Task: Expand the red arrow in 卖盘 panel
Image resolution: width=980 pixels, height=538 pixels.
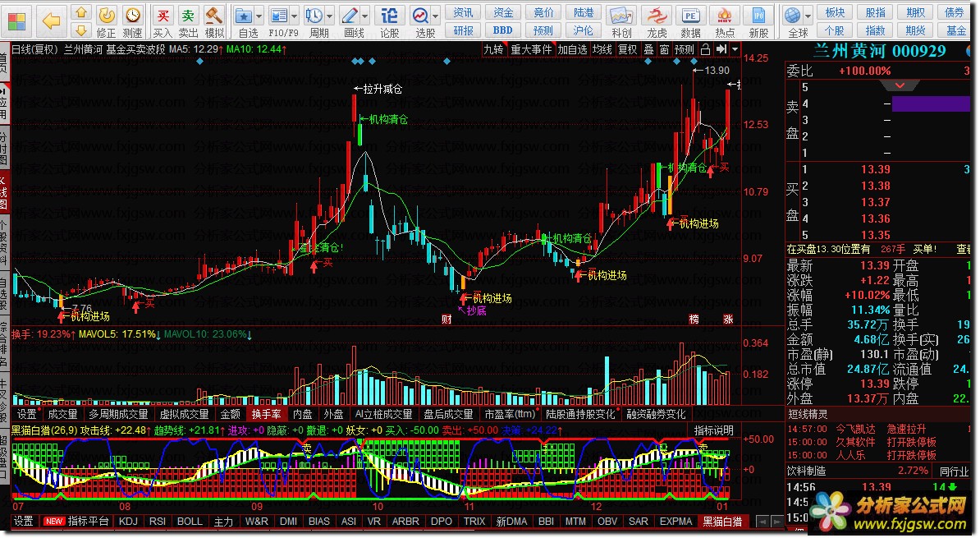Action: [x=900, y=85]
